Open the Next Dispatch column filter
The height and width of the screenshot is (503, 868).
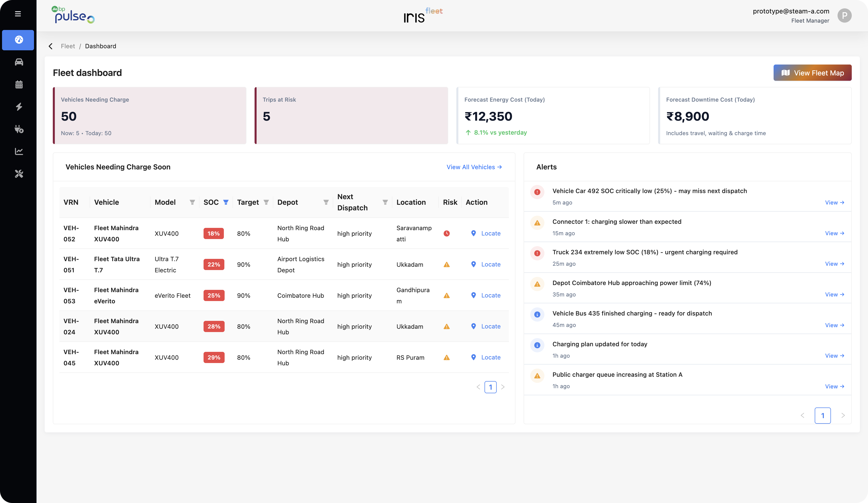pyautogui.click(x=385, y=202)
